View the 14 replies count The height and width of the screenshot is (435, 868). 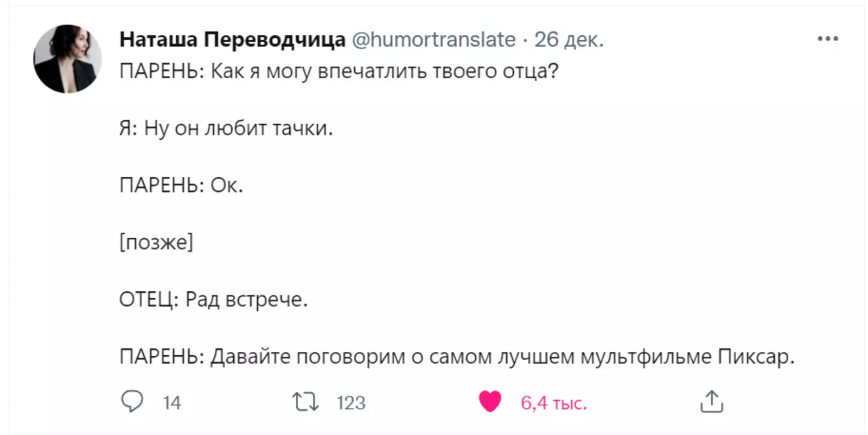coord(172,402)
